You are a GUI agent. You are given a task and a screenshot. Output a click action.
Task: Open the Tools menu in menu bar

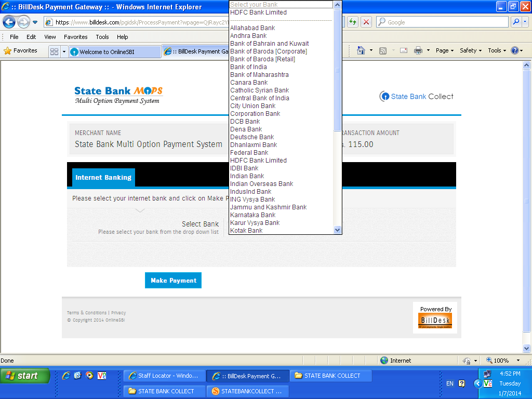[x=102, y=37]
